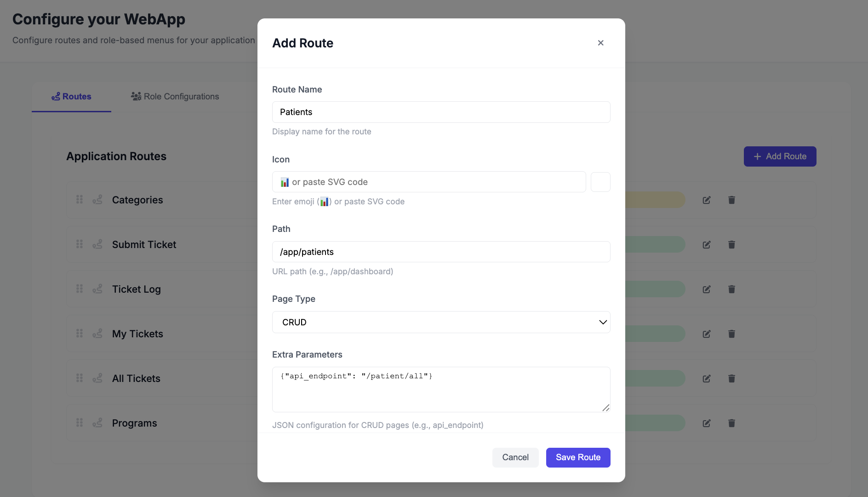
Task: Grab the drag handle for All Tickets
Action: (x=80, y=378)
